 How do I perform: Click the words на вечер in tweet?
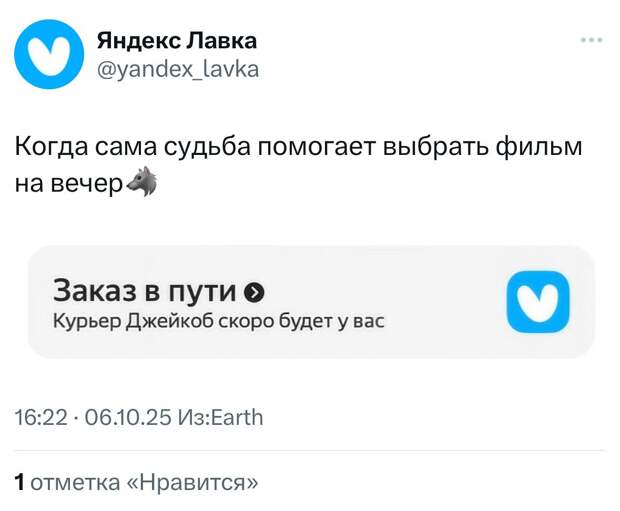(x=68, y=184)
